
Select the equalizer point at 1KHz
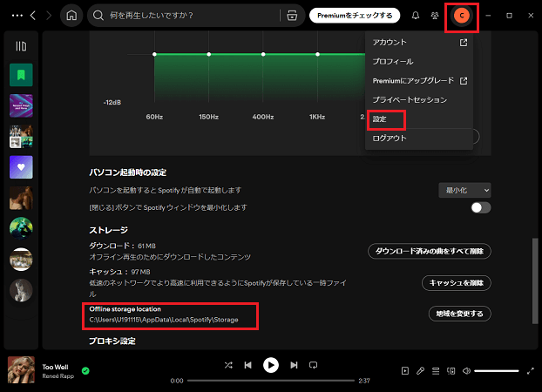318,54
